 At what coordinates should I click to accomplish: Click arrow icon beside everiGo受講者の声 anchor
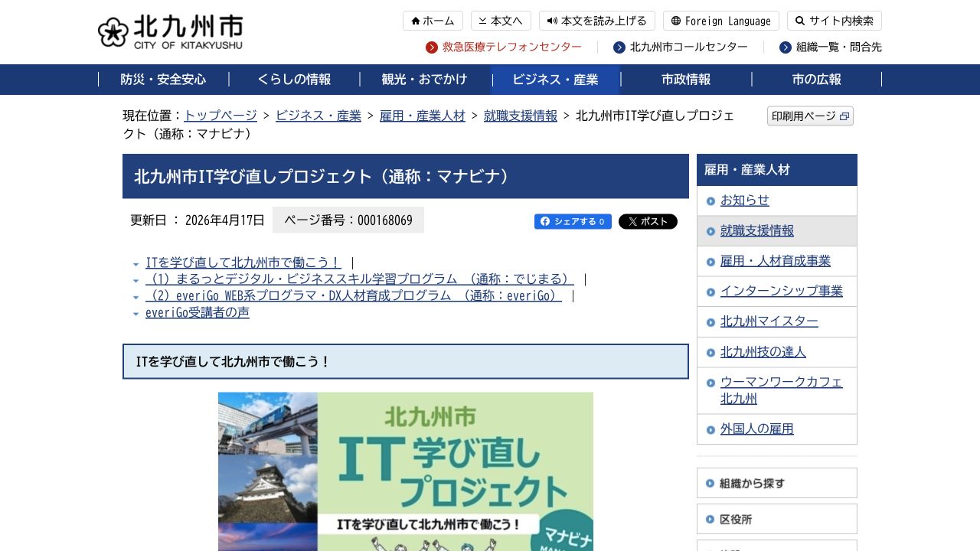click(136, 314)
